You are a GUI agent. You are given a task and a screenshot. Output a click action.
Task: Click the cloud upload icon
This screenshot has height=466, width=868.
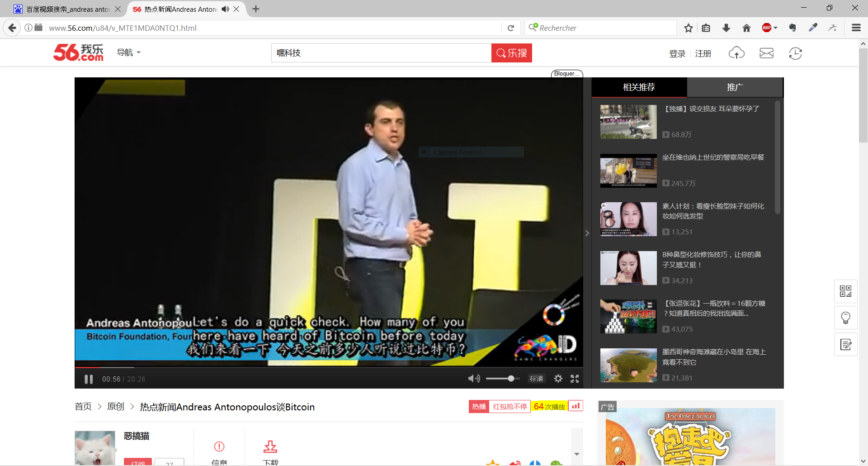[736, 53]
